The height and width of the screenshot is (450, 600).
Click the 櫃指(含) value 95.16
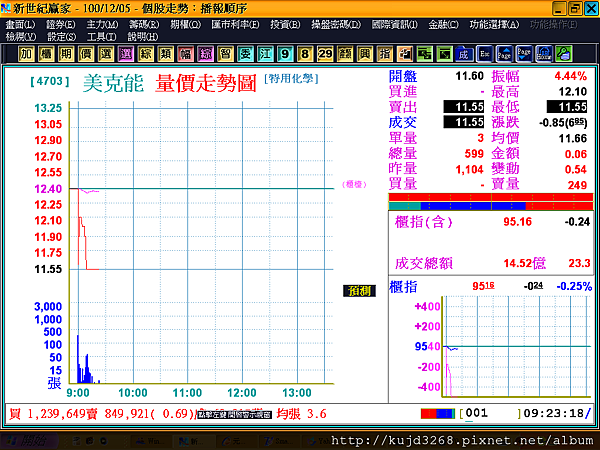click(517, 222)
